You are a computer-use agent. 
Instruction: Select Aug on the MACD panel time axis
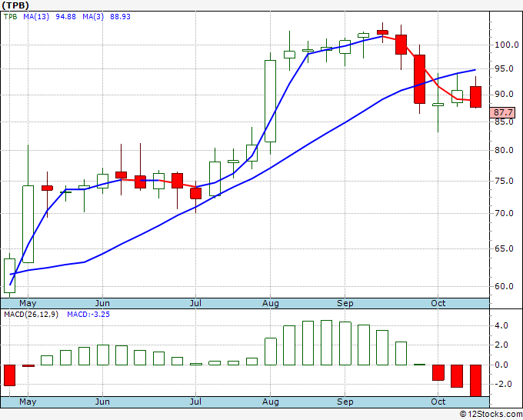[271, 402]
